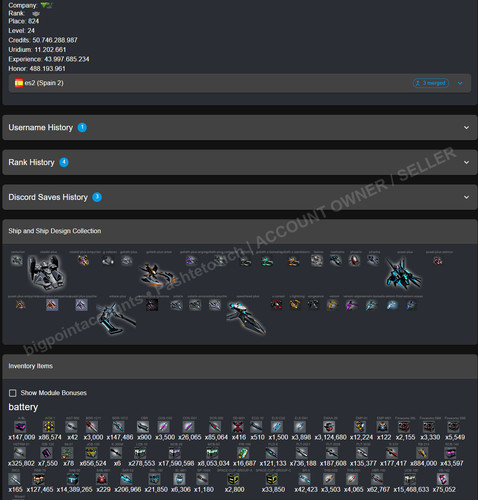Click the small green ship icon
The image size is (478, 500).
[x=267, y=262]
